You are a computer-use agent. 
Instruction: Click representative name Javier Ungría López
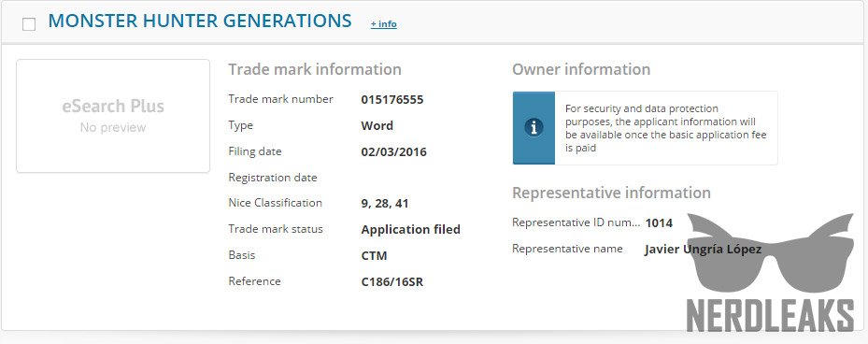[x=703, y=250]
